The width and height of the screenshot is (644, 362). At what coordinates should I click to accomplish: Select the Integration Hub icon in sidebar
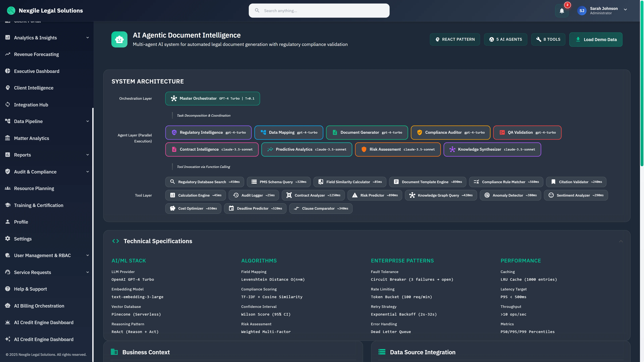(x=8, y=104)
